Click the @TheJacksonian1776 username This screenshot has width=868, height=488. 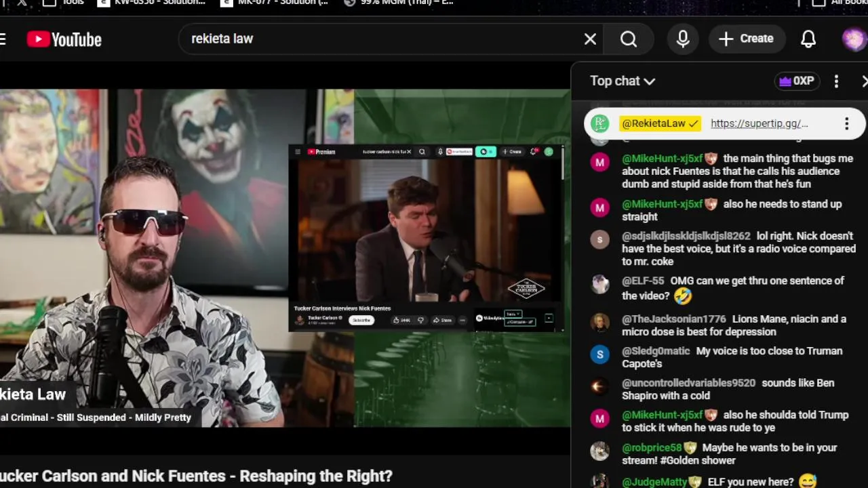(674, 319)
